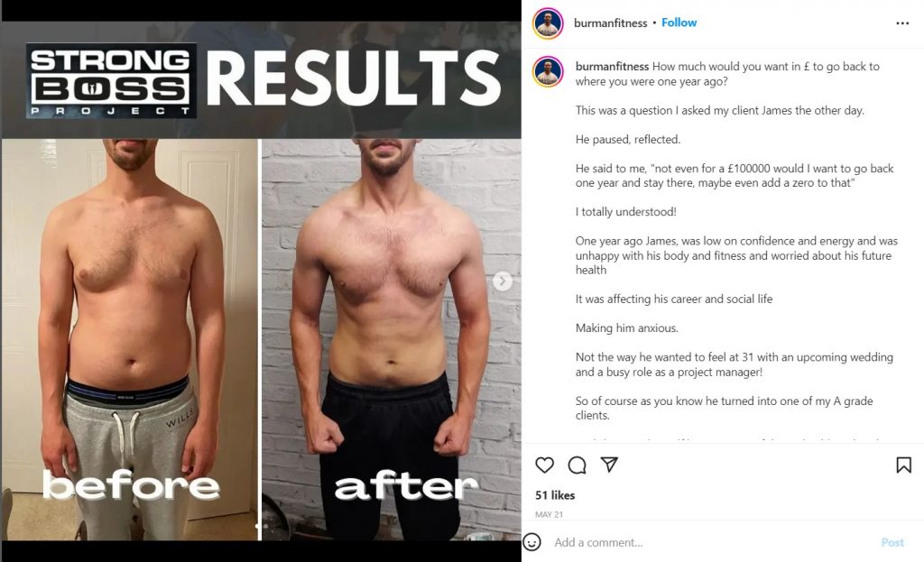Open the MAY 21 post date link
The height and width of the screenshot is (562, 924).
pyautogui.click(x=549, y=514)
